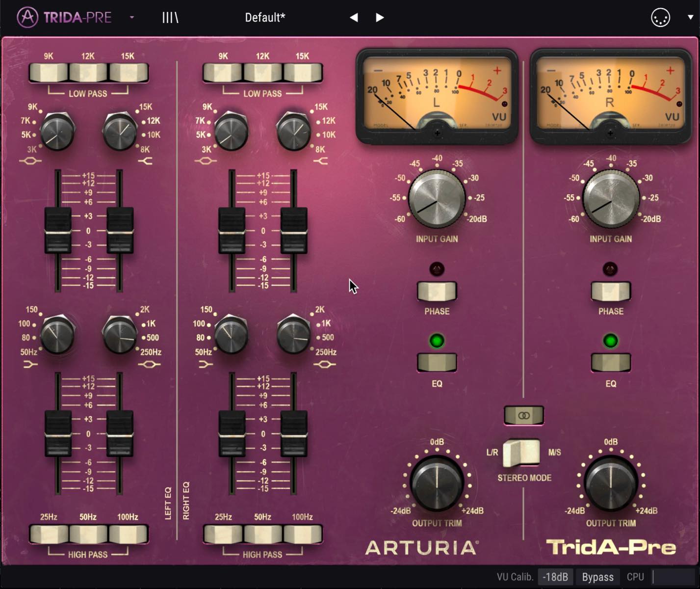Viewport: 700px width, 589px height.
Task: Click Right EQ bell curve icon under 3K
Action: (205, 161)
